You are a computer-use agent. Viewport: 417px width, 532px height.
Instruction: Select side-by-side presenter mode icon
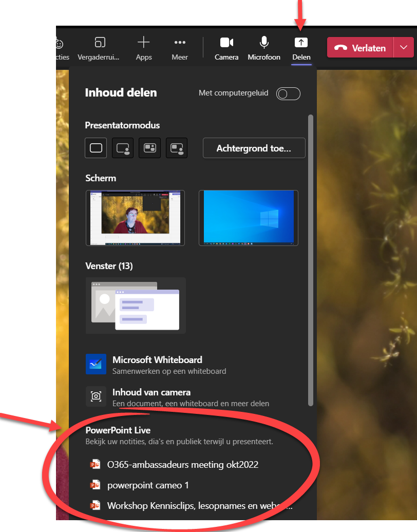[149, 148]
